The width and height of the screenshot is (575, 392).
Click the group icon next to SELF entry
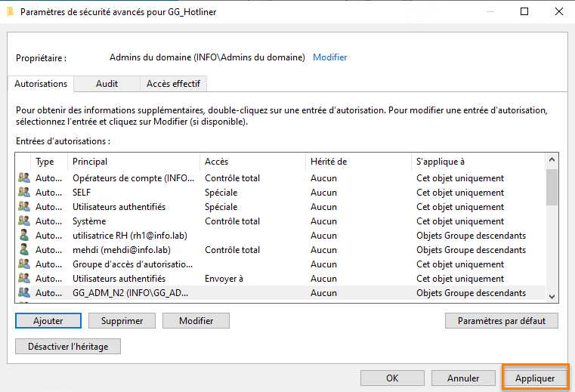coord(24,193)
